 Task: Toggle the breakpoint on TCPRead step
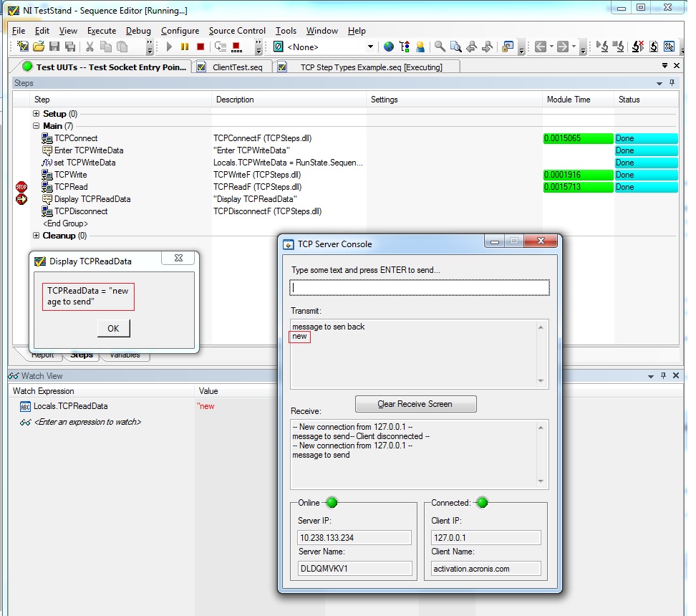21,187
